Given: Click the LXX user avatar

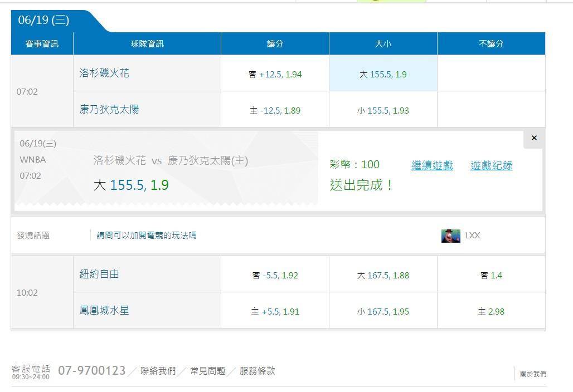Looking at the screenshot, I should (450, 236).
